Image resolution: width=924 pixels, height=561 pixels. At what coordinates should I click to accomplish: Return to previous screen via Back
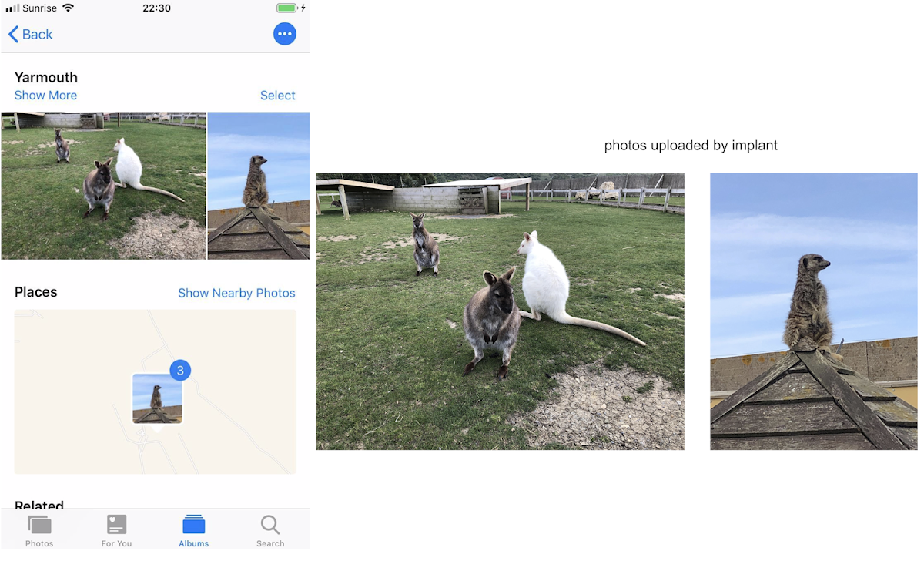[x=29, y=34]
